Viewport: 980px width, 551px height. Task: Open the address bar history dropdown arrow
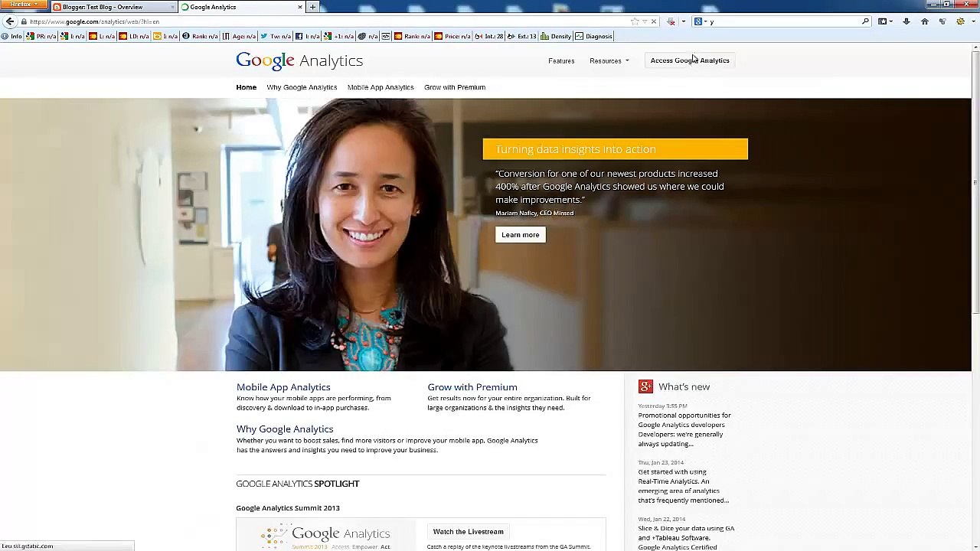645,21
